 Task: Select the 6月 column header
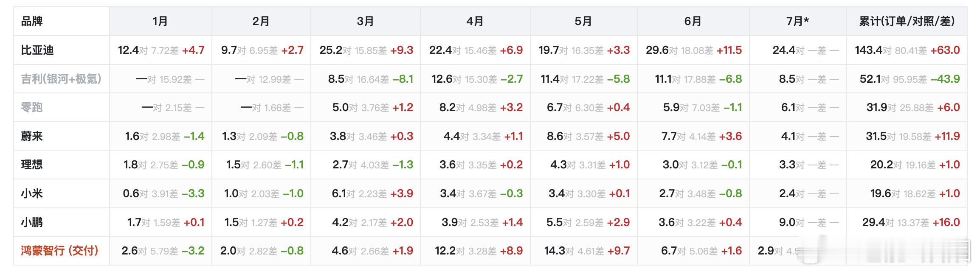(693, 21)
